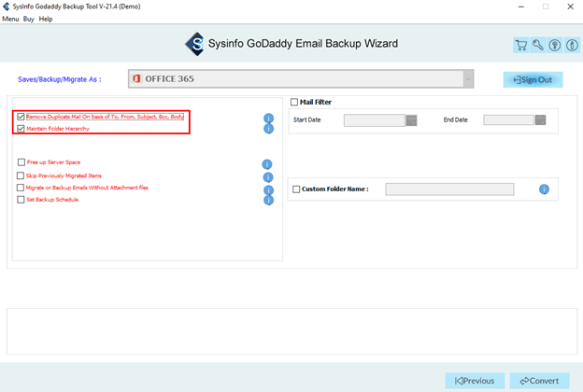Click the Sysinfo logo in header
Viewport: 583px width, 392px height.
[195, 44]
